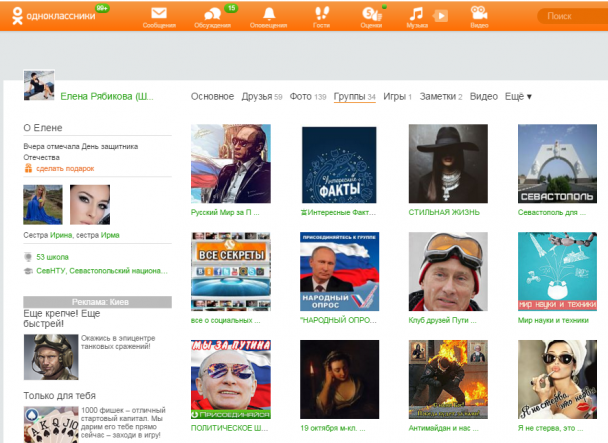Open the Видео camera icon
Image resolution: width=608 pixels, height=443 pixels.
pyautogui.click(x=479, y=15)
